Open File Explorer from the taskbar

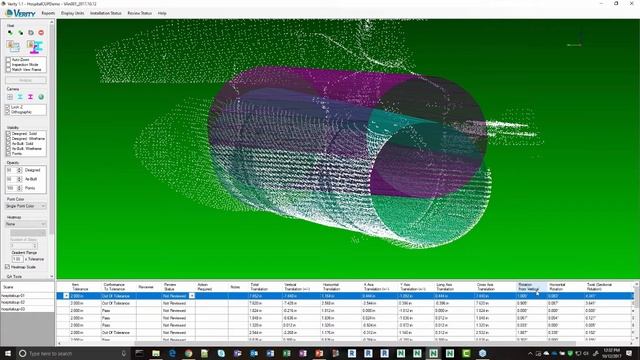click(x=156, y=353)
